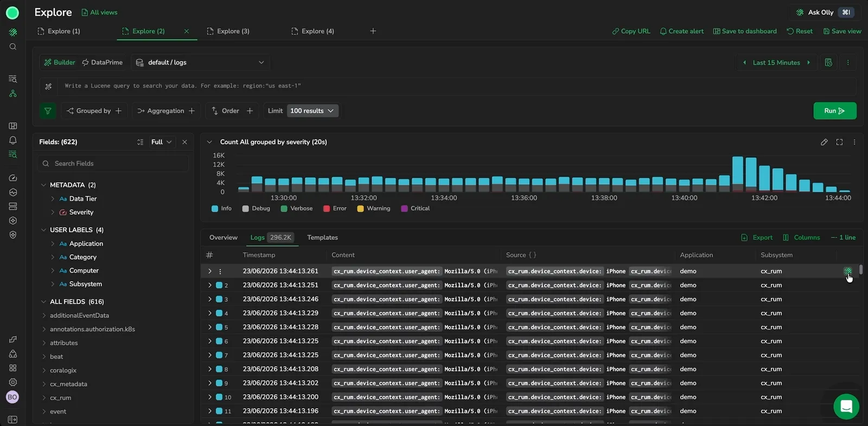The width and height of the screenshot is (868, 426).
Task: Click the magic wand icon beside query field
Action: pyautogui.click(x=48, y=86)
